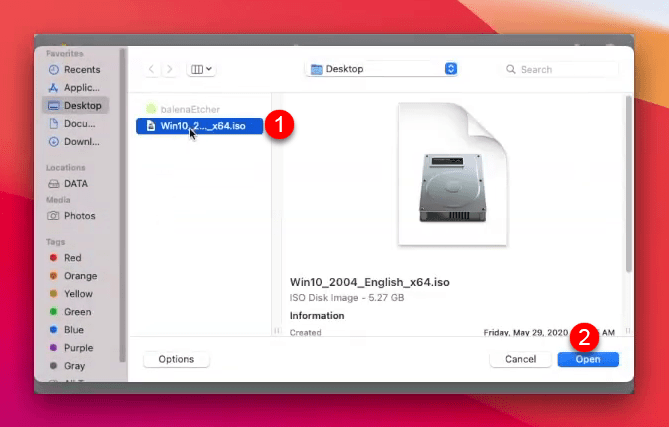The width and height of the screenshot is (669, 427).
Task: Go back with the left chevron
Action: pyautogui.click(x=151, y=69)
